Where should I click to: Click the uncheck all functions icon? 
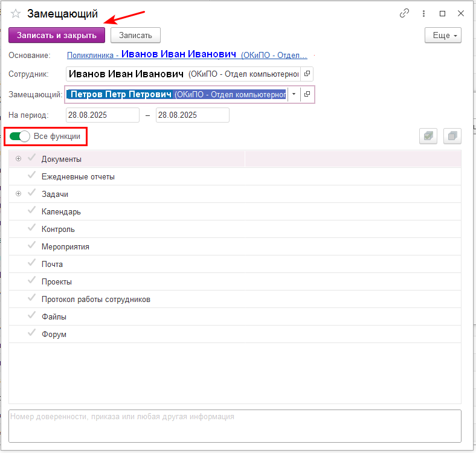[x=452, y=137]
